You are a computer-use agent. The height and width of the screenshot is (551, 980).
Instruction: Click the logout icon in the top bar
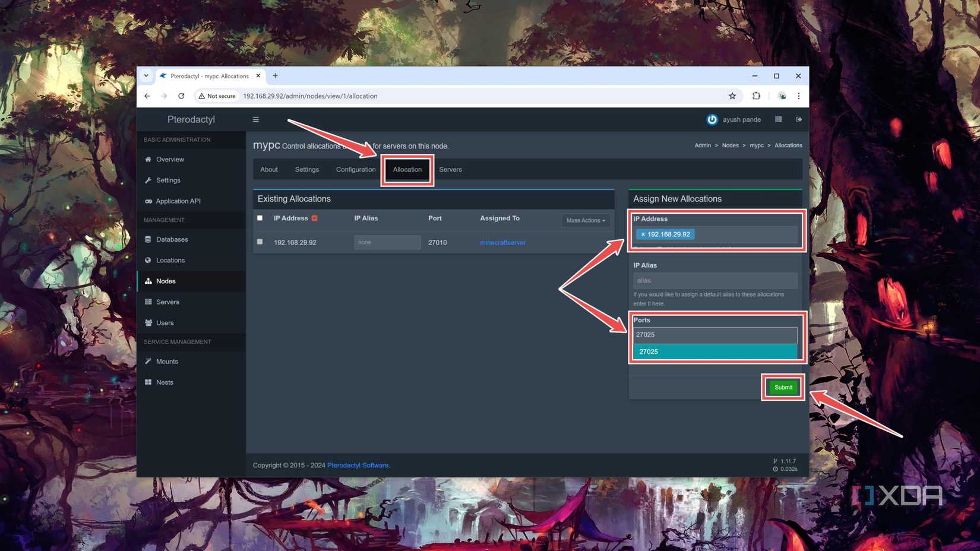click(x=798, y=119)
